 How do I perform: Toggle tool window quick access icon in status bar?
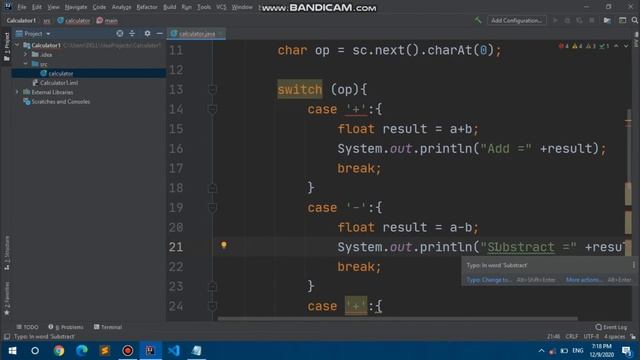7,337
